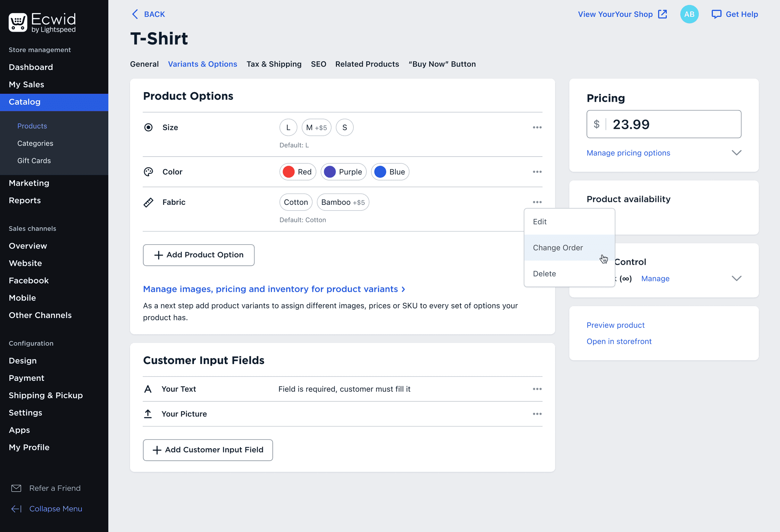Open the three-dots menu for Size option
This screenshot has height=532, width=780.
pos(537,128)
